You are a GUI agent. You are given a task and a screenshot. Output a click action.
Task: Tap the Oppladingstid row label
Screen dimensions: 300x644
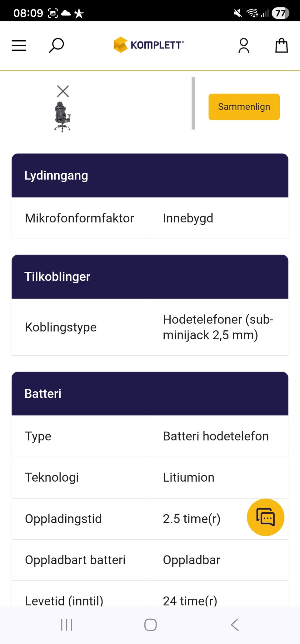(63, 519)
